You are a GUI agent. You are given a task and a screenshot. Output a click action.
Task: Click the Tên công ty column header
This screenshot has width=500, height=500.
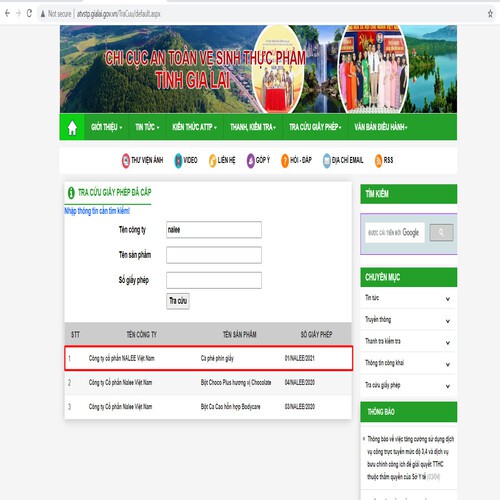pyautogui.click(x=142, y=334)
